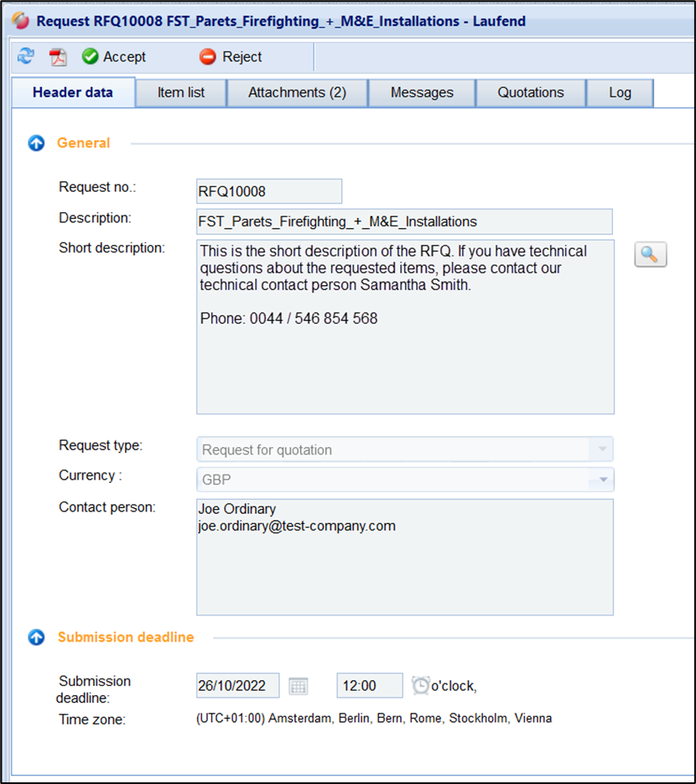Go to the Messages tab
Viewport: 696px width, 784px height.
[x=422, y=93]
